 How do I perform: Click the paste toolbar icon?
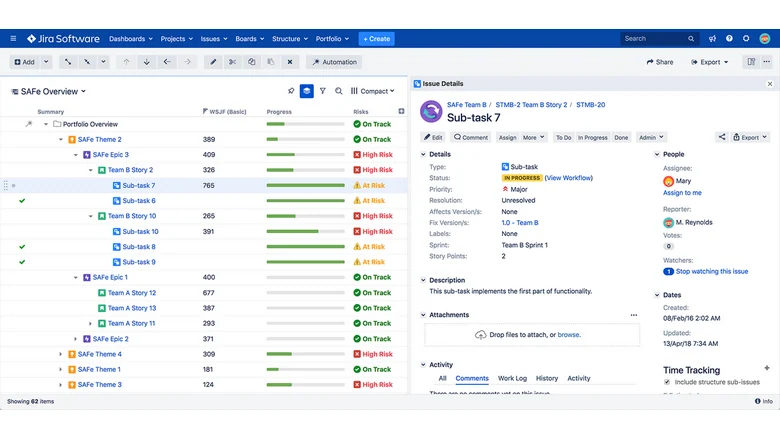[271, 62]
